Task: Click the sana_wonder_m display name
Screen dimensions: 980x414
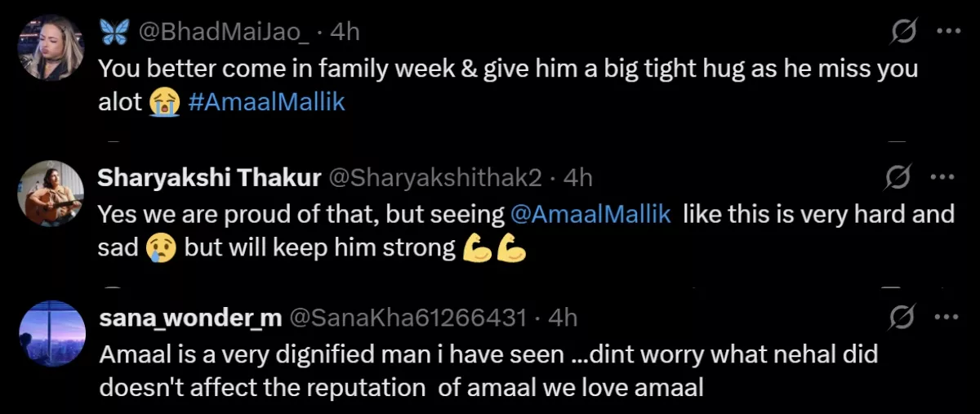Action: click(189, 317)
